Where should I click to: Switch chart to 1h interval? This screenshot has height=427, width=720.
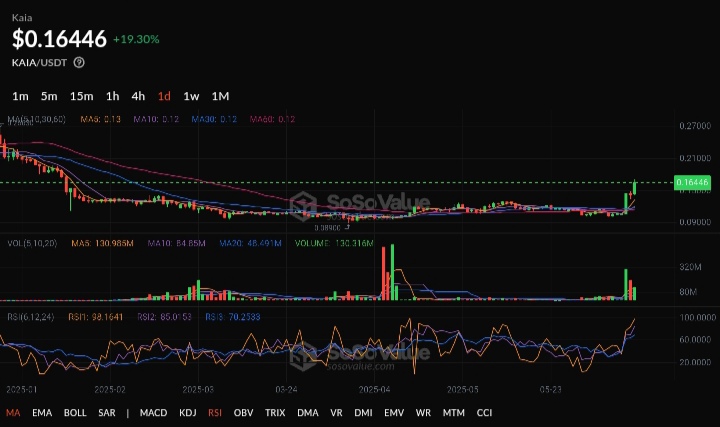click(113, 96)
